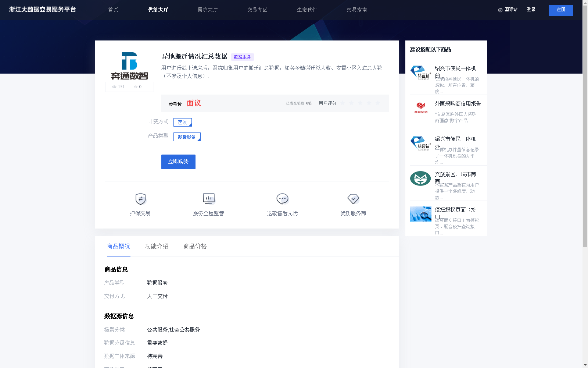Click the 担保交易 shield icon
The image size is (588, 368).
coord(140,199)
